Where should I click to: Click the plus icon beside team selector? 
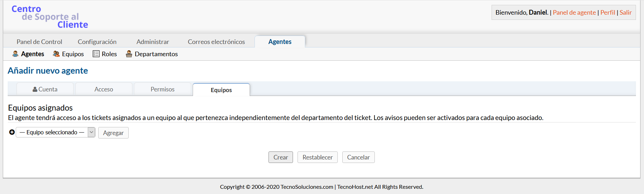(x=12, y=132)
